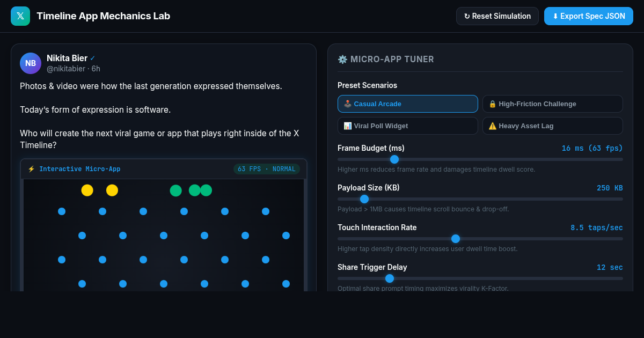Screen dimensions: 644x338
Task: Click the 8.5 taps/sec value
Action: click(597, 228)
